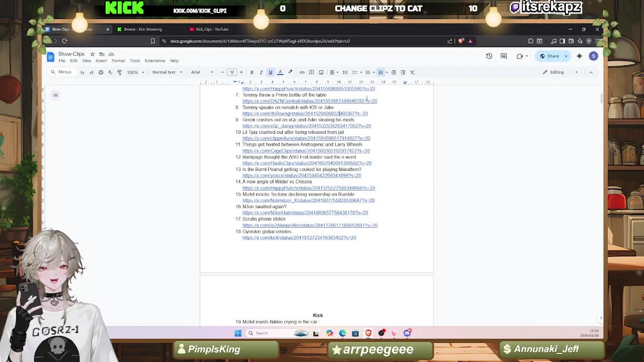The width and height of the screenshot is (644, 362).
Task: Collapse the Docs menus with chevron
Action: (x=591, y=72)
